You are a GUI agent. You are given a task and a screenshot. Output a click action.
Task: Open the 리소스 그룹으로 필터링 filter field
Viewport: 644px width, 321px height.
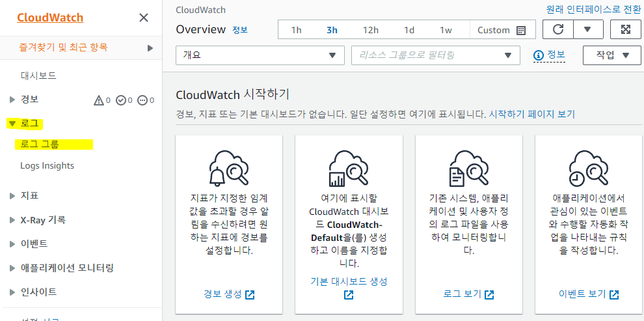point(436,55)
